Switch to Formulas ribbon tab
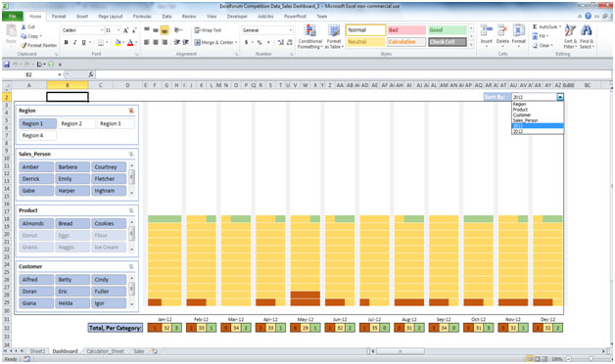 click(142, 17)
